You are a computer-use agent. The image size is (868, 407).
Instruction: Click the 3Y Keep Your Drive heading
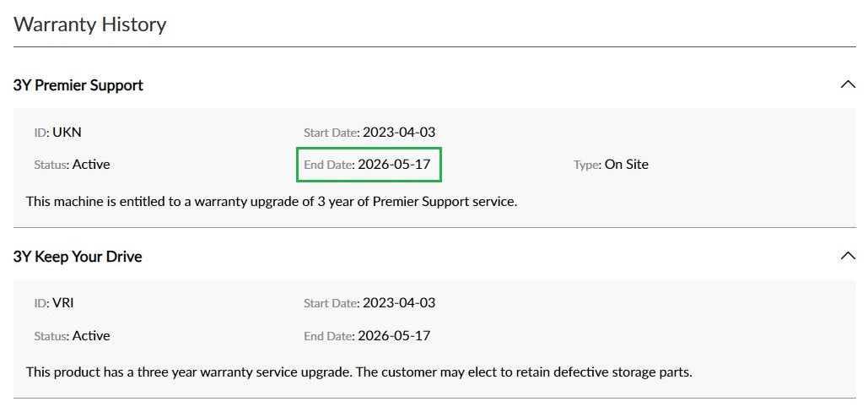pyautogui.click(x=78, y=257)
